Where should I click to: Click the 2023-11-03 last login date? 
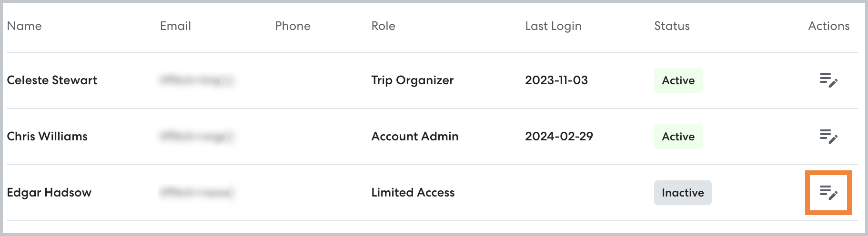click(x=556, y=80)
